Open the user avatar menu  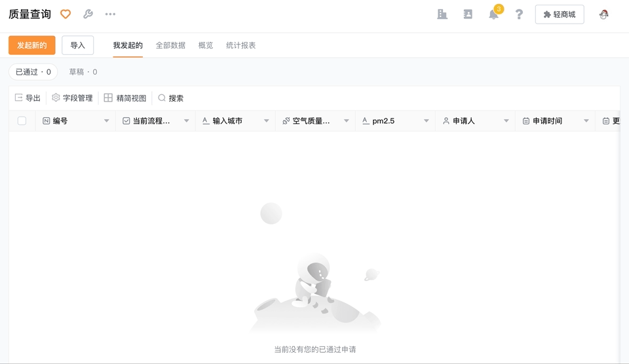pyautogui.click(x=603, y=14)
